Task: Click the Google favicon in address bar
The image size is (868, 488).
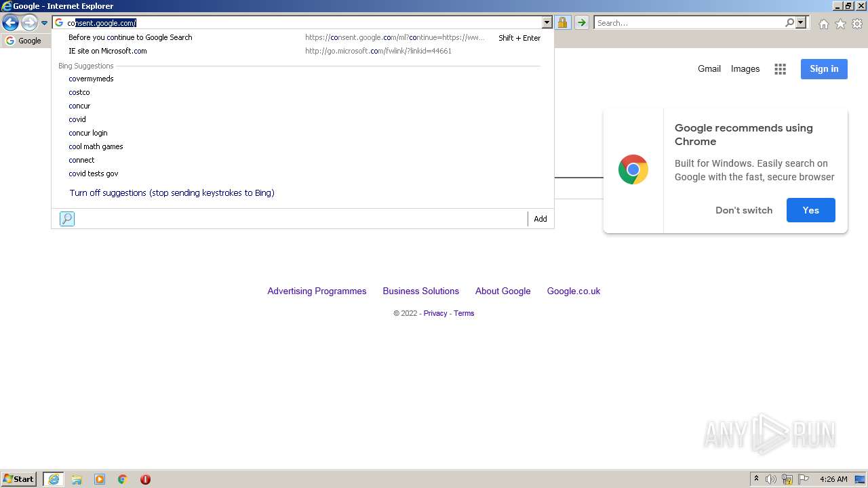Action: [x=59, y=23]
